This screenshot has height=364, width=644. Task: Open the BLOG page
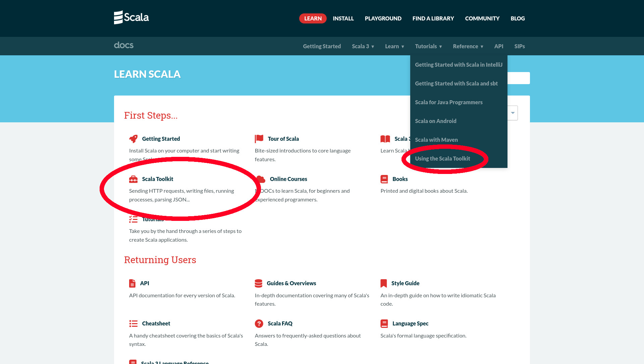(518, 18)
